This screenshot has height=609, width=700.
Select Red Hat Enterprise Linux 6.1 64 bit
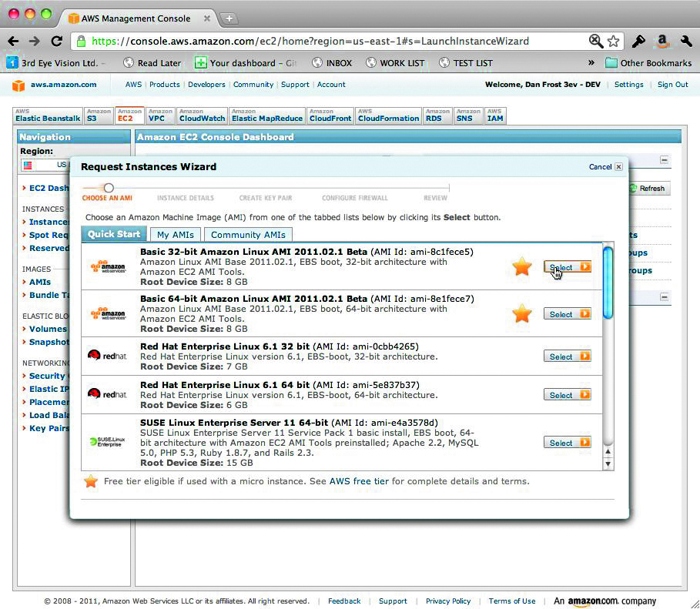(568, 395)
